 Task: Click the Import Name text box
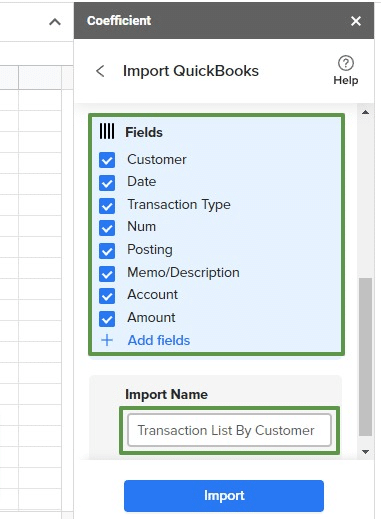pyautogui.click(x=229, y=430)
